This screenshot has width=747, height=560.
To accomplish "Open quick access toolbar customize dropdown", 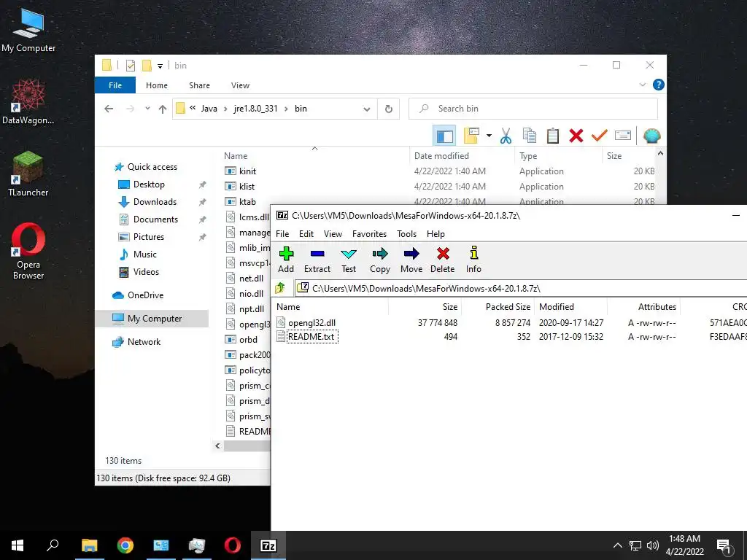I will (x=160, y=66).
